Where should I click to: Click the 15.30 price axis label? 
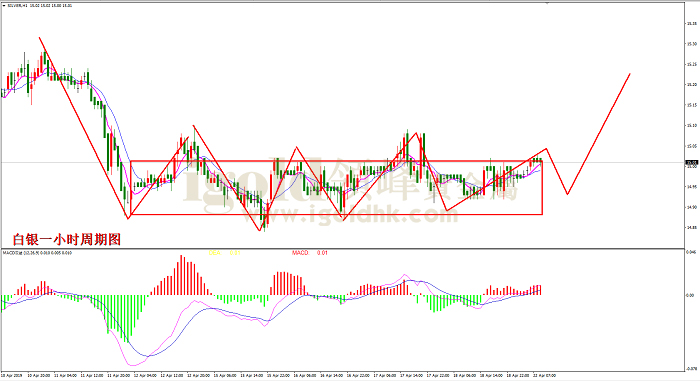(x=692, y=44)
